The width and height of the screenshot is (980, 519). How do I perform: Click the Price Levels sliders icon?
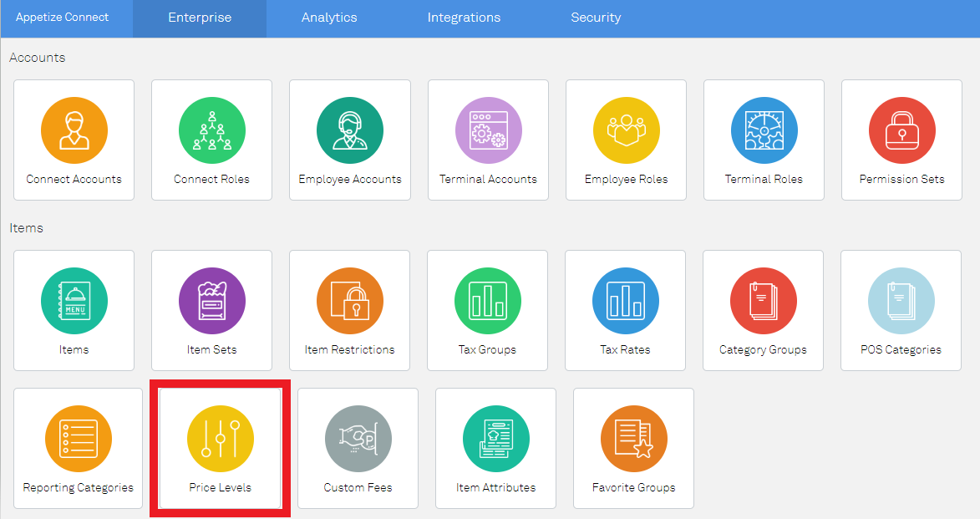click(220, 439)
